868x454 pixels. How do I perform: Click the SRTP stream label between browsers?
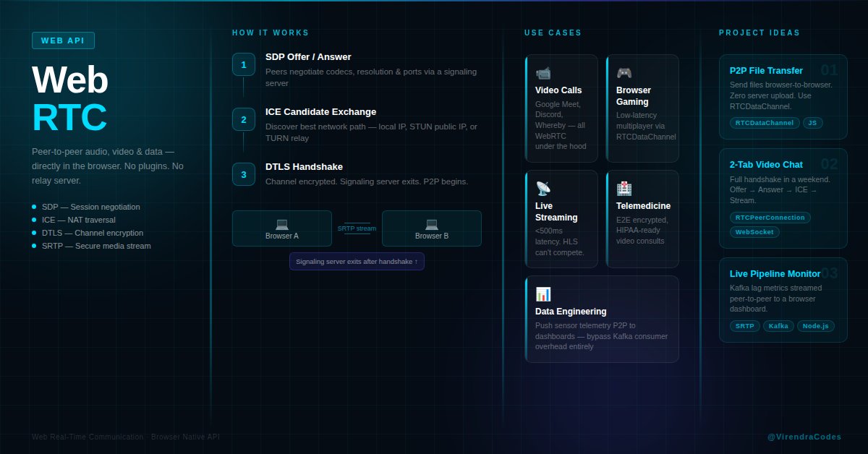click(x=357, y=228)
